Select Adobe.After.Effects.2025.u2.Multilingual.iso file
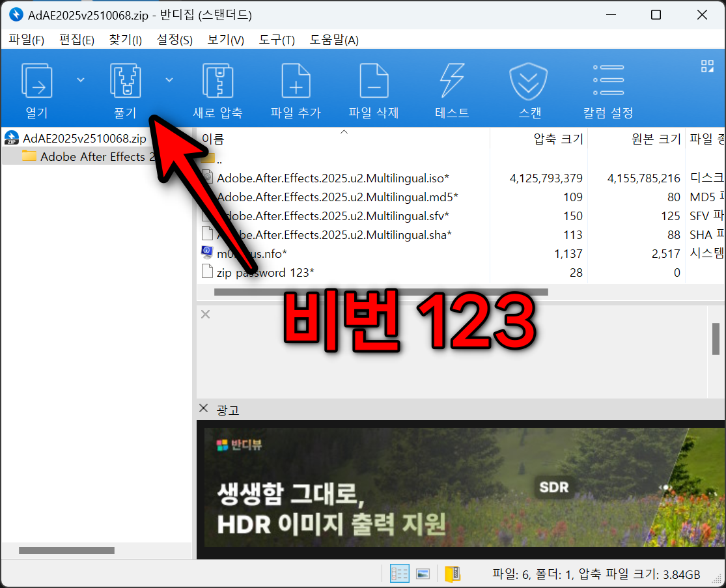Image resolution: width=726 pixels, height=588 pixels. point(333,178)
